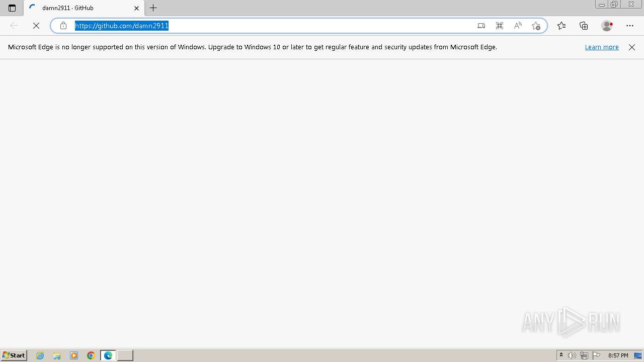644x362 pixels.
Task: Select the damn2911 GitHub tab
Action: coord(84,8)
